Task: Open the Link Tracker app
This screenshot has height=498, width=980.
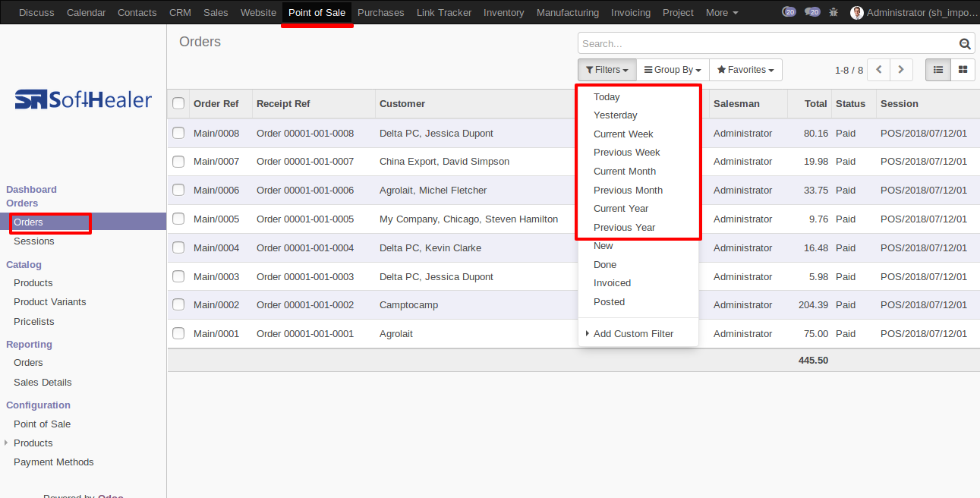Action: 444,12
